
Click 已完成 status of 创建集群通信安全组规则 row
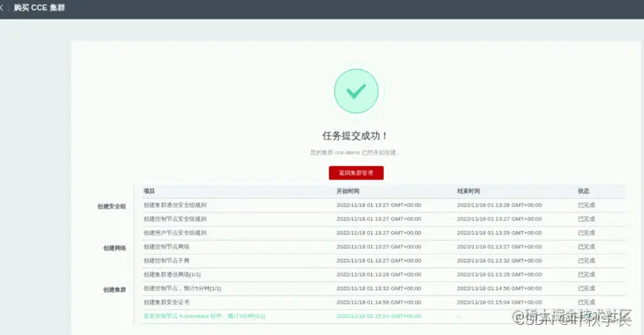coord(587,205)
